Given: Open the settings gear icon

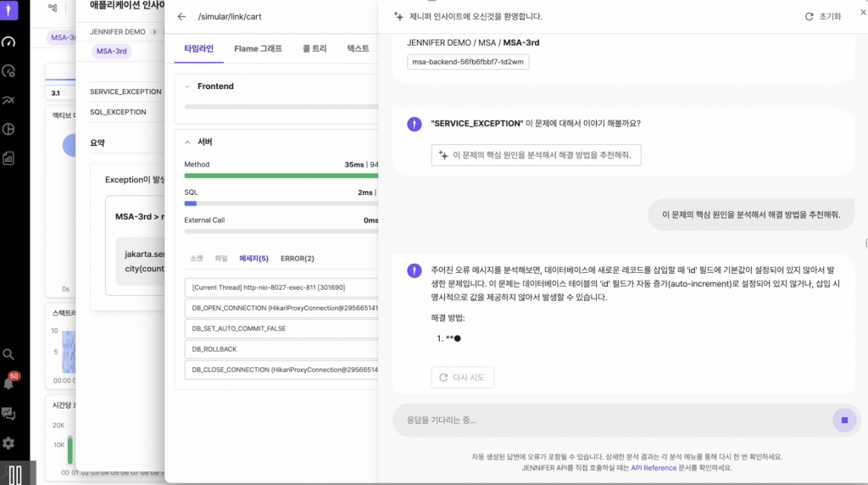Looking at the screenshot, I should (8, 443).
